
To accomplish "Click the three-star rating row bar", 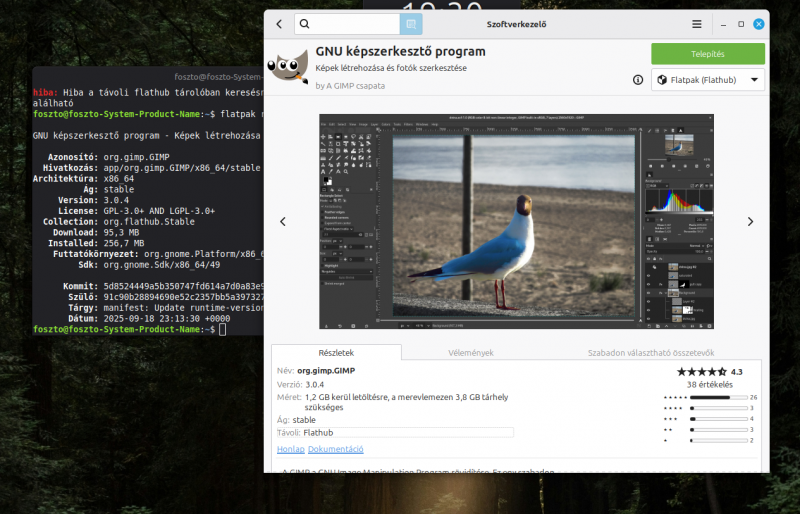I will click(x=719, y=419).
